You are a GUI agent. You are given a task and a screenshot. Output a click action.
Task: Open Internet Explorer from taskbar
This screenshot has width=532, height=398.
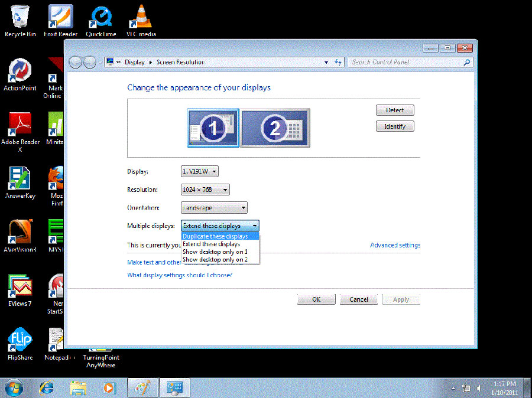47,387
